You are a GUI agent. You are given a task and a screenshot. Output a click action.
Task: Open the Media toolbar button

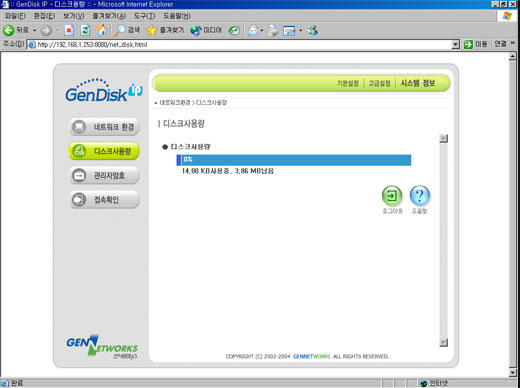click(x=206, y=30)
